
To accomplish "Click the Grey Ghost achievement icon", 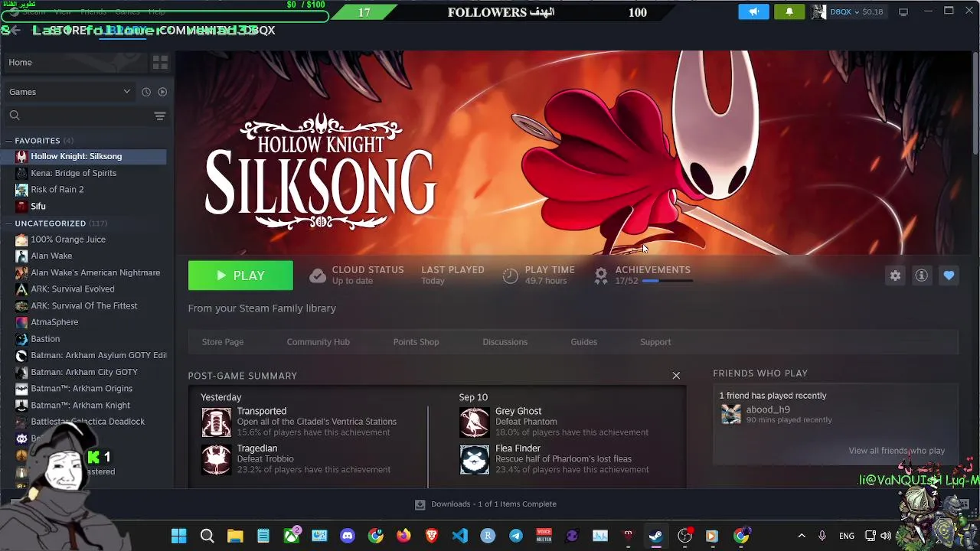I will 474,422.
